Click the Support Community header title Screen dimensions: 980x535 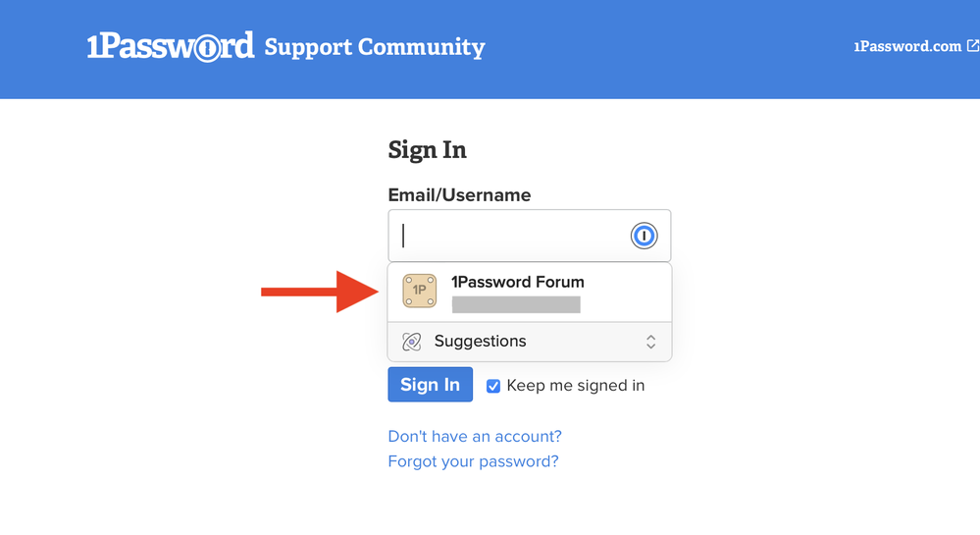[x=375, y=47]
